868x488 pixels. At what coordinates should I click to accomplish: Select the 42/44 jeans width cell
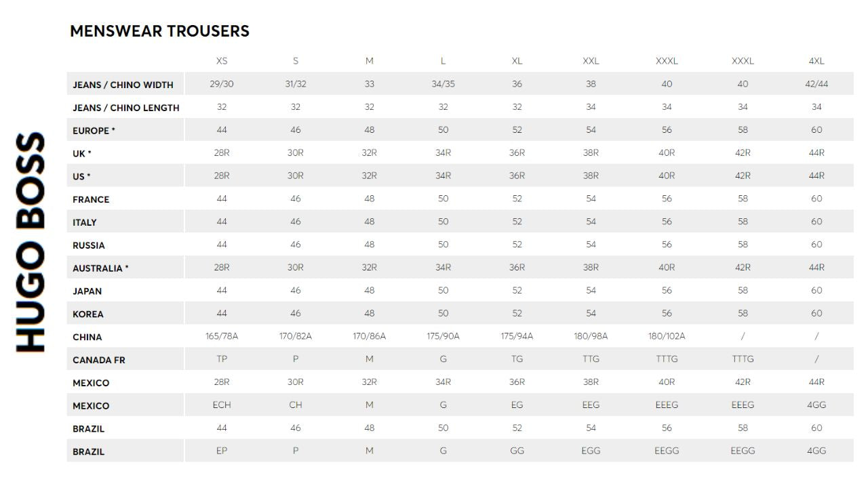pyautogui.click(x=816, y=84)
